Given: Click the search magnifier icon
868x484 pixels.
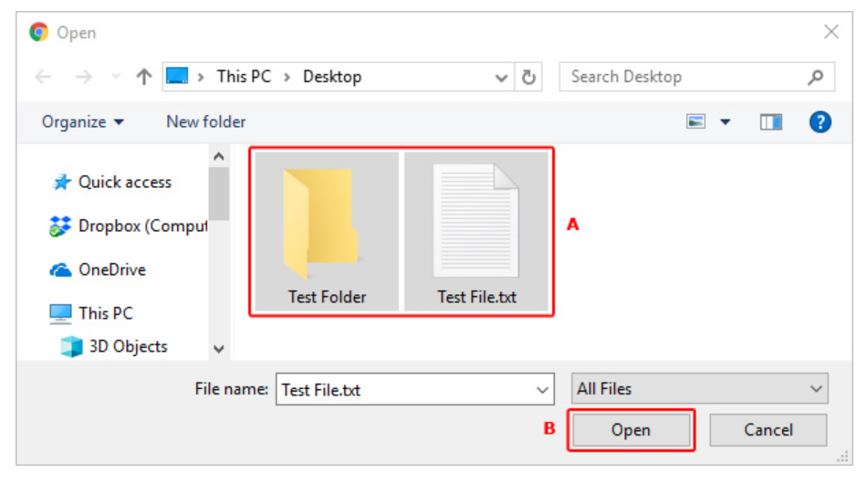Looking at the screenshot, I should tap(815, 78).
